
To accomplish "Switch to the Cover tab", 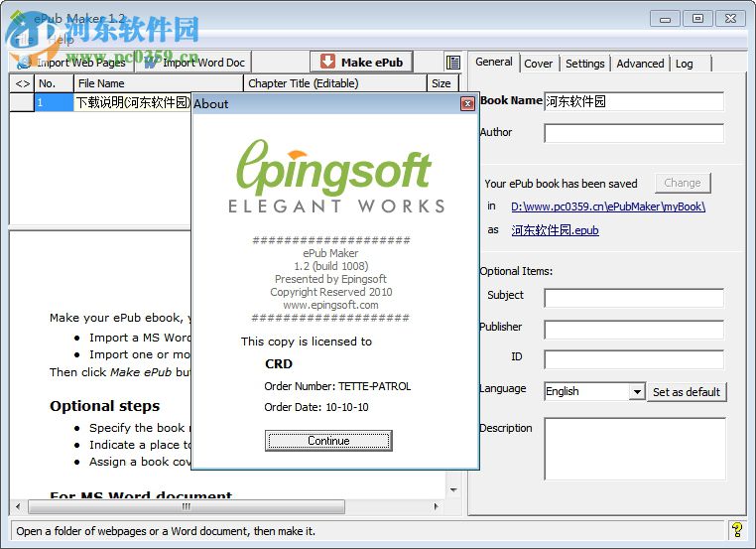I will [x=538, y=64].
